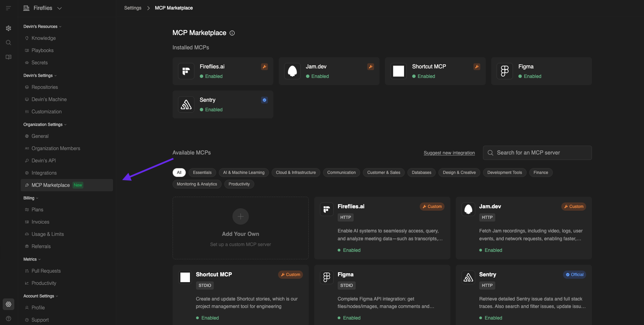The image size is (644, 325).
Task: Click the Figma logo in available MCPs
Action: pyautogui.click(x=327, y=277)
